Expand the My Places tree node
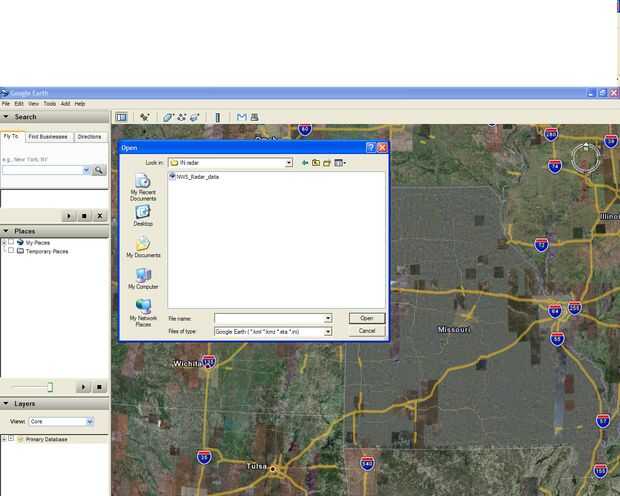 pyautogui.click(x=4, y=242)
